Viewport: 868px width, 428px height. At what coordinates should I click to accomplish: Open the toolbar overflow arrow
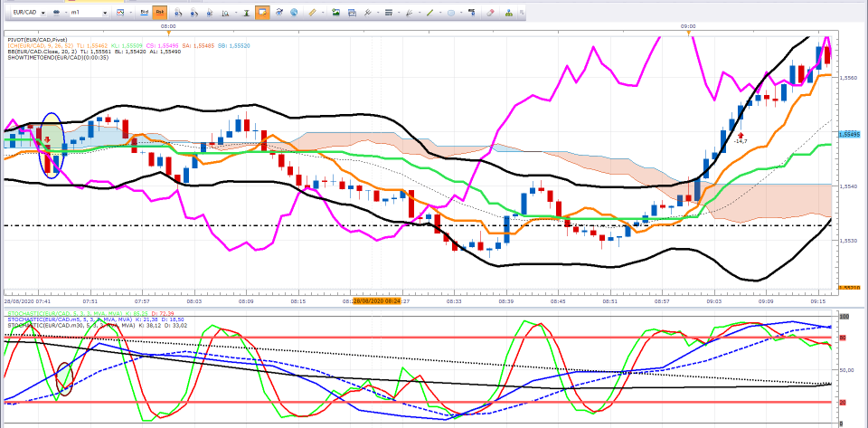point(522,12)
